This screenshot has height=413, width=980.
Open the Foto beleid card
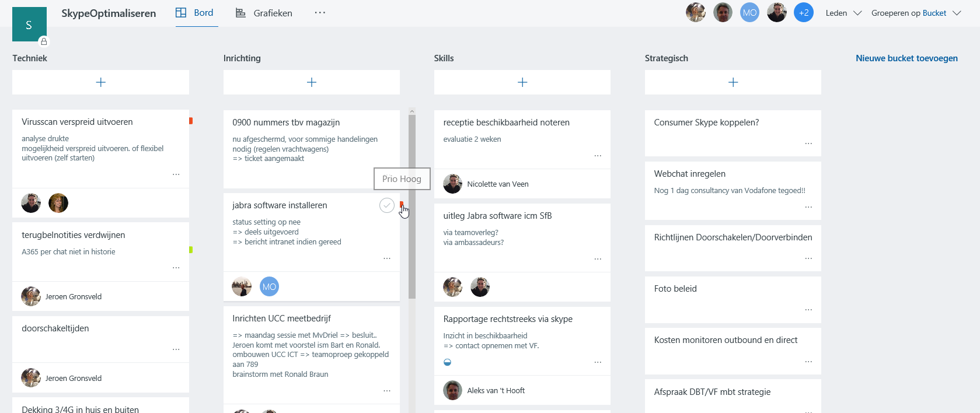click(x=733, y=300)
